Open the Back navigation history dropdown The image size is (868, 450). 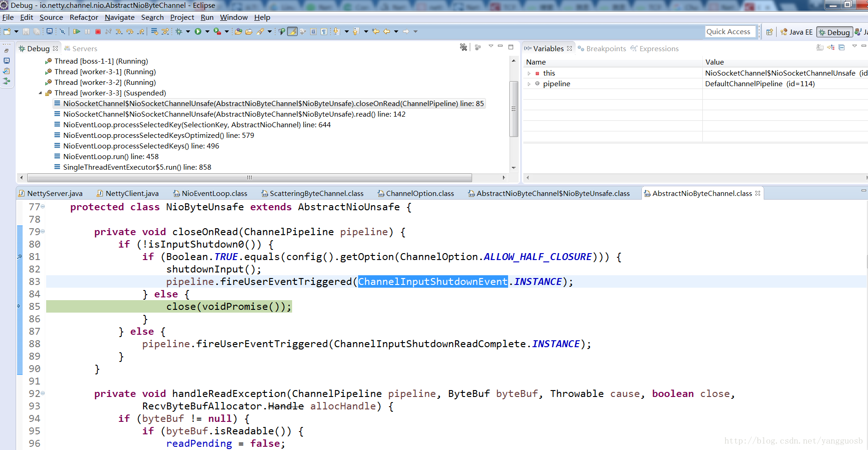[x=396, y=31]
